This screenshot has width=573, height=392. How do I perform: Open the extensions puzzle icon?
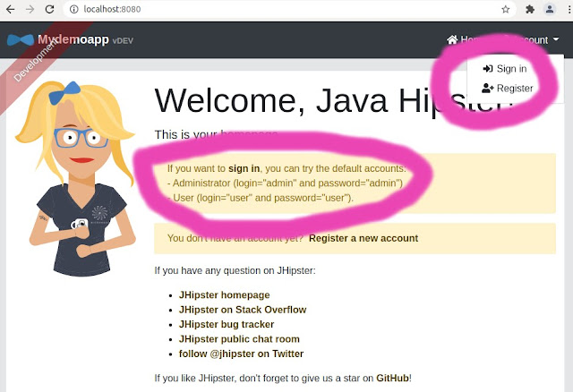(530, 10)
